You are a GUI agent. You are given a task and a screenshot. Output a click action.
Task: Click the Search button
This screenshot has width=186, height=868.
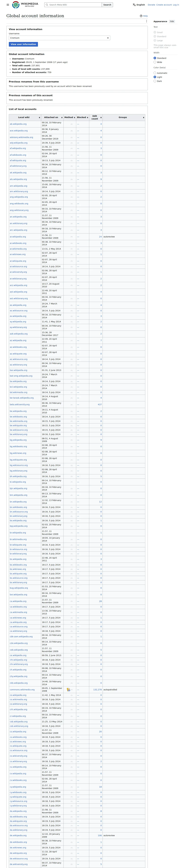pos(107,5)
